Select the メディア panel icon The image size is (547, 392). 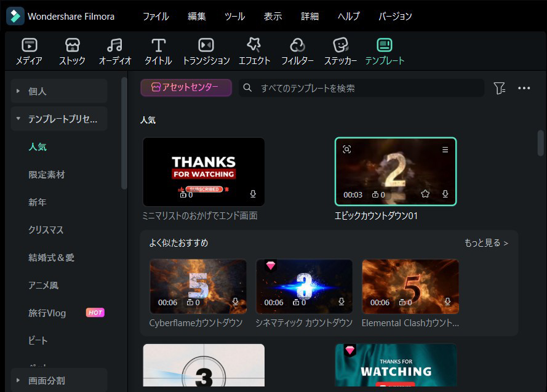(29, 50)
